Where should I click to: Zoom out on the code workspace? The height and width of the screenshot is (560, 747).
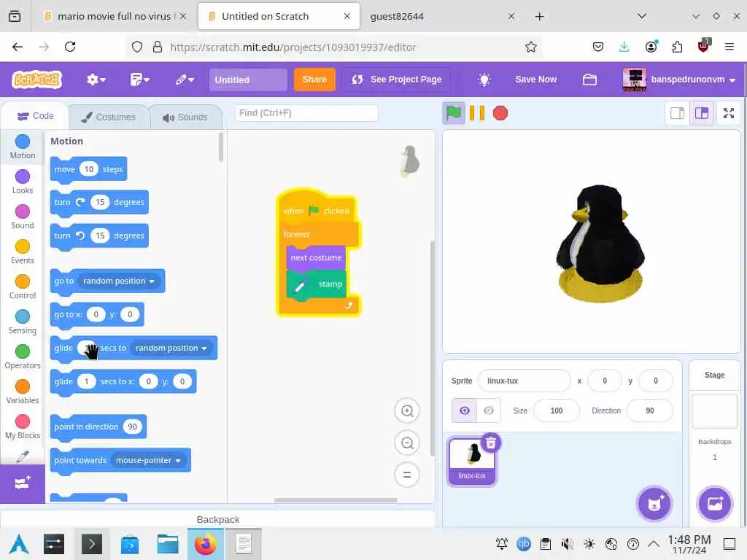pos(407,443)
